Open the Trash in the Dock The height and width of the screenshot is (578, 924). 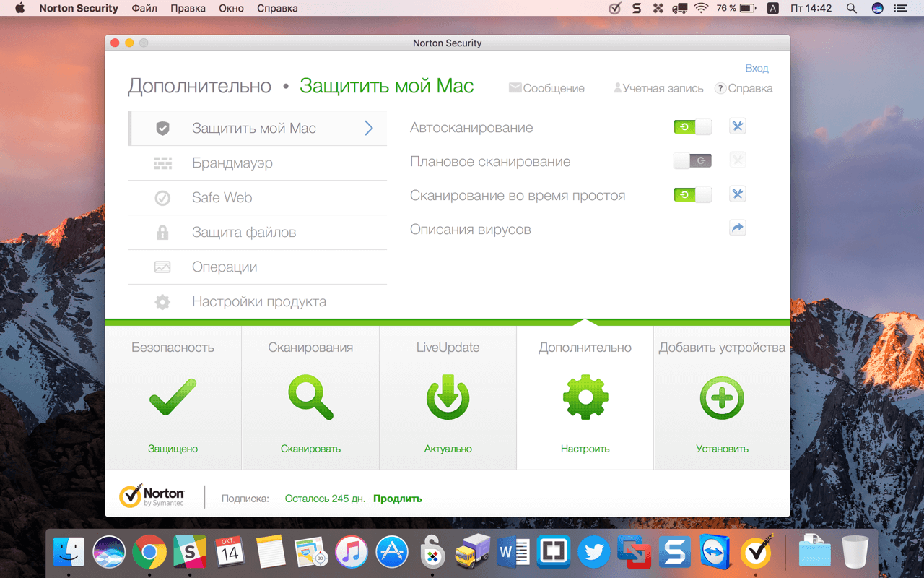tap(855, 553)
